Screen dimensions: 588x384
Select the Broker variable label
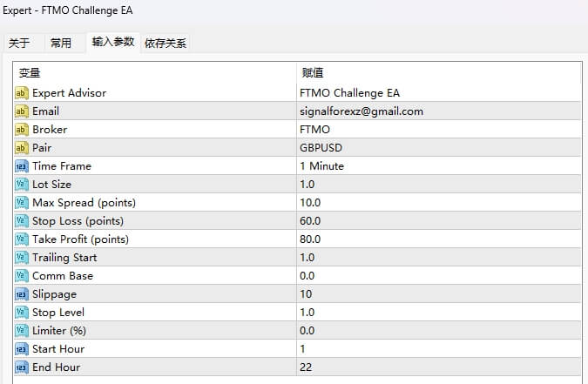tap(50, 130)
